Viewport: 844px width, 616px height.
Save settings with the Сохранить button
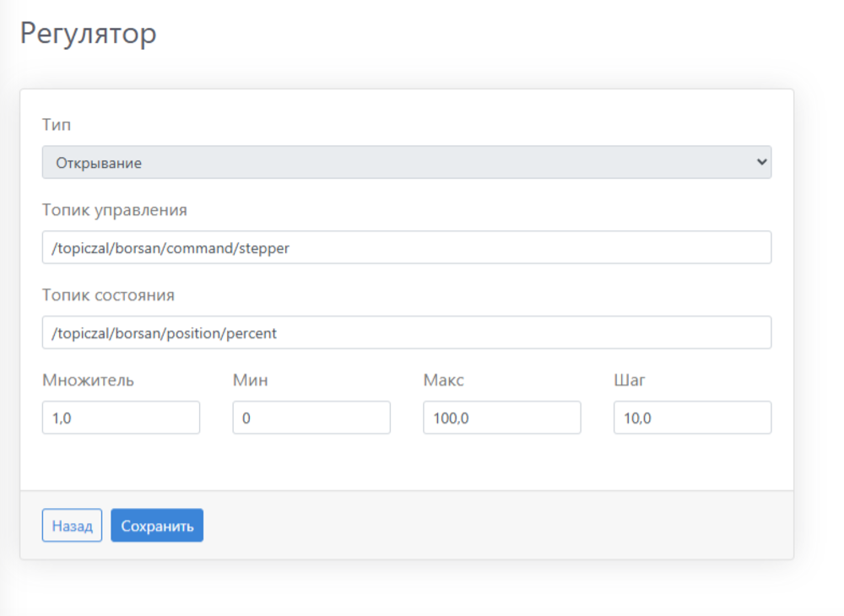157,525
